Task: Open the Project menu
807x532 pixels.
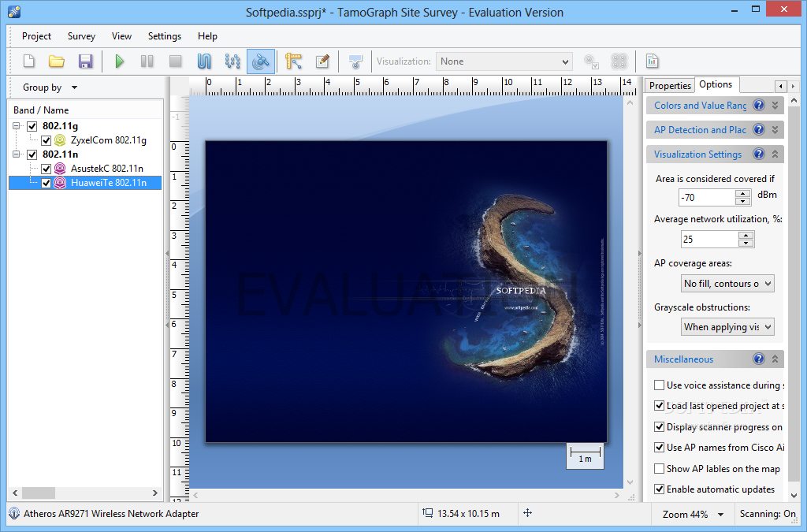Action: pyautogui.click(x=36, y=36)
